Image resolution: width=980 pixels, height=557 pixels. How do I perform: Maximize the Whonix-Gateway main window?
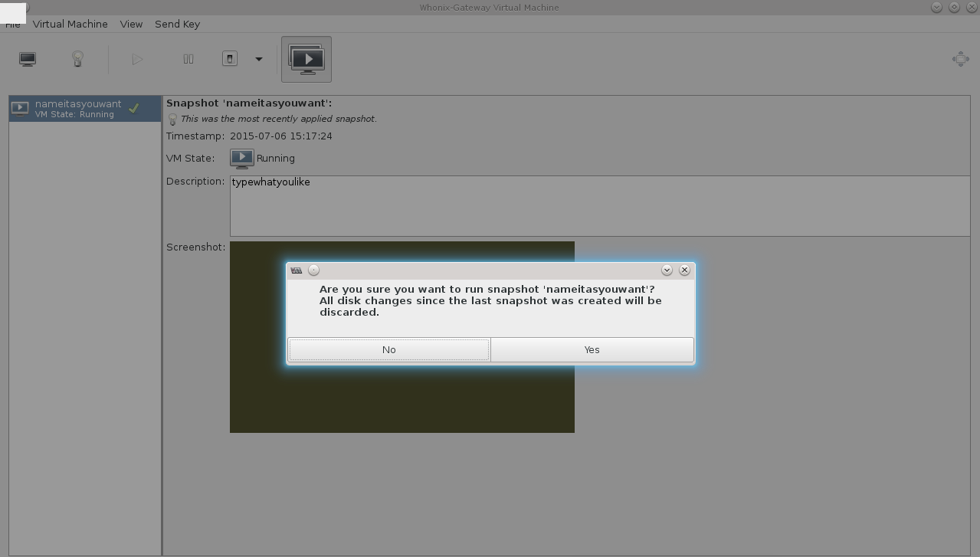(954, 7)
